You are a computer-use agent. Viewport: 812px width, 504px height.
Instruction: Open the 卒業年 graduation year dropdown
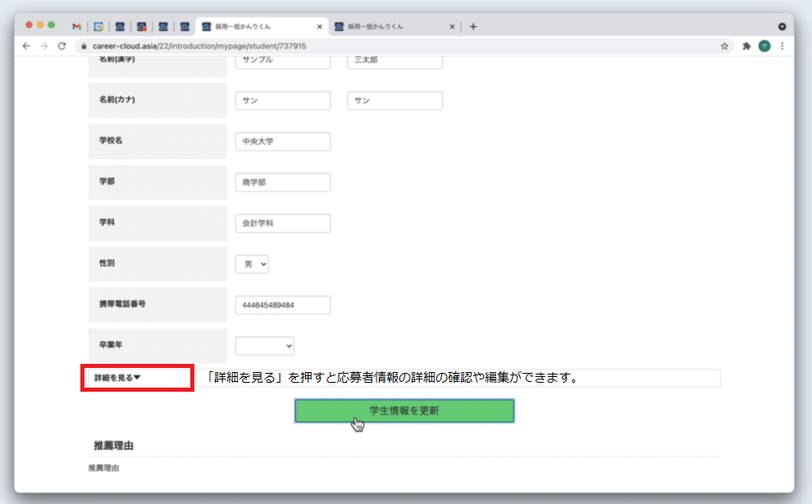(264, 346)
